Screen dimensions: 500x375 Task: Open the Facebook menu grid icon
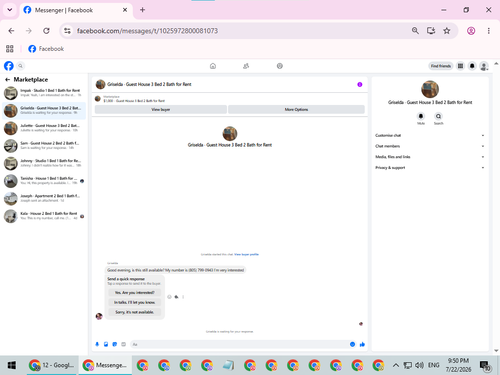[460, 66]
